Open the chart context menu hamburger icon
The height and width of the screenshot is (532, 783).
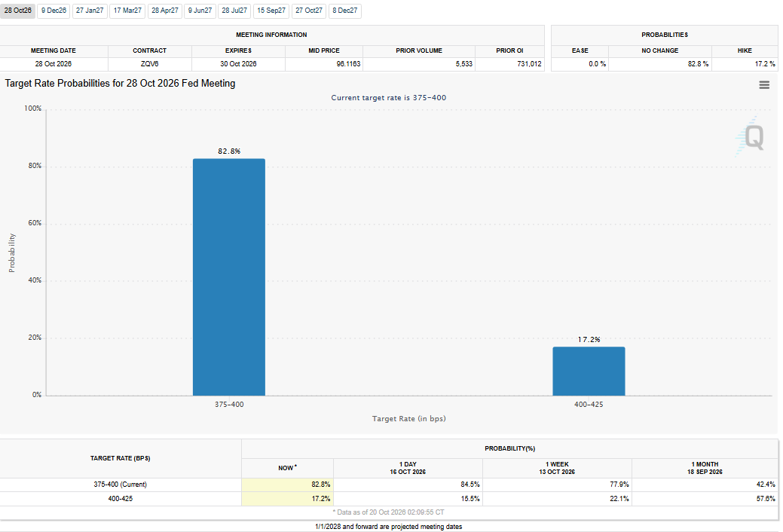[764, 85]
